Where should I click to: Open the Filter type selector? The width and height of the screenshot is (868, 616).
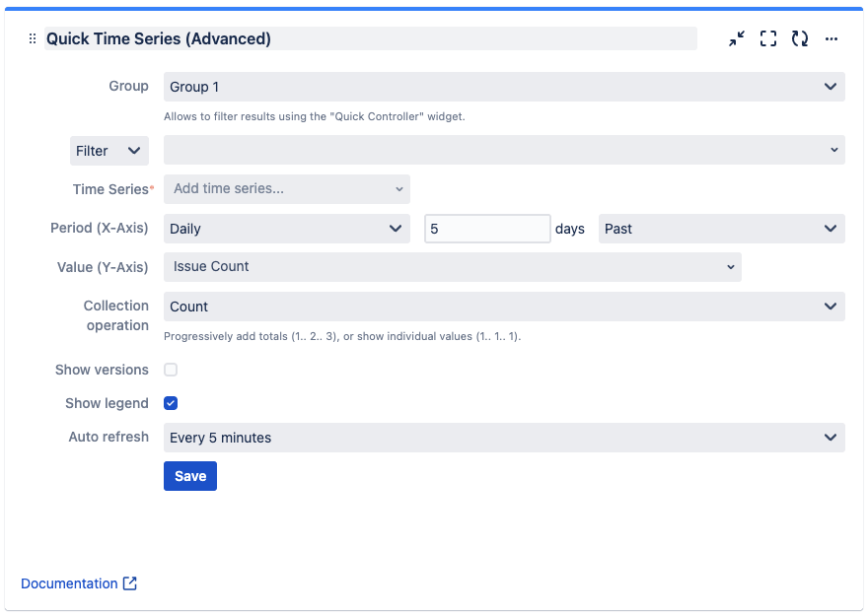point(108,151)
